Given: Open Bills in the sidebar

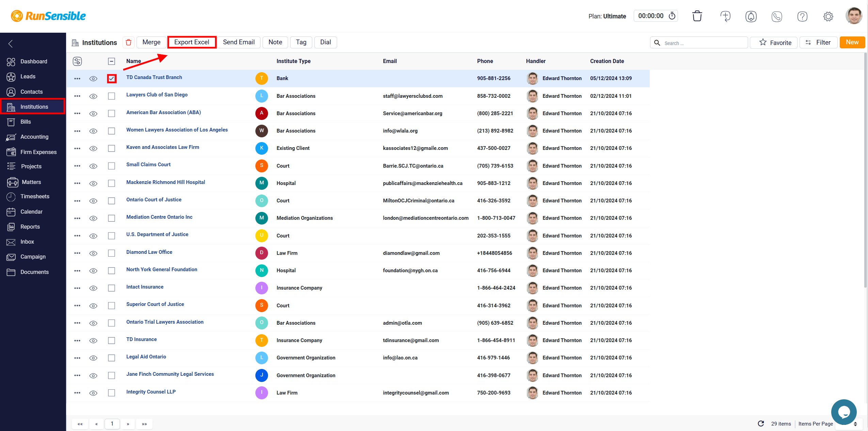Looking at the screenshot, I should click(x=33, y=122).
